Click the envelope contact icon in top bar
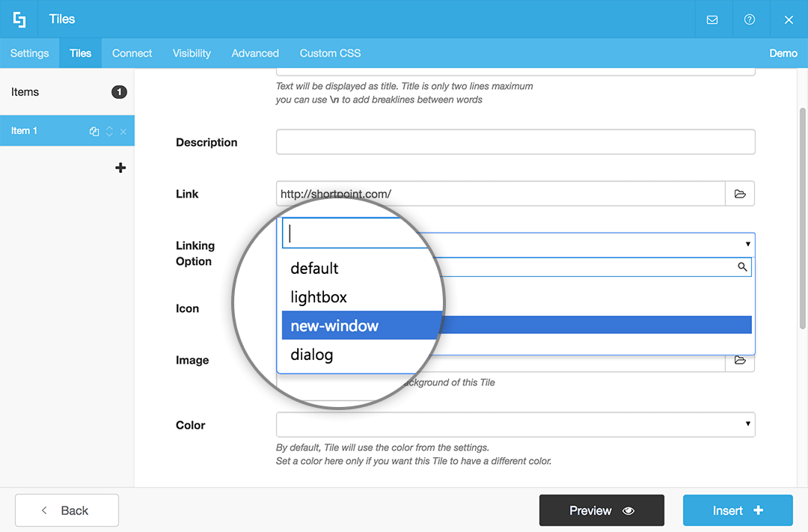Viewport: 808px width, 532px height. (713, 19)
